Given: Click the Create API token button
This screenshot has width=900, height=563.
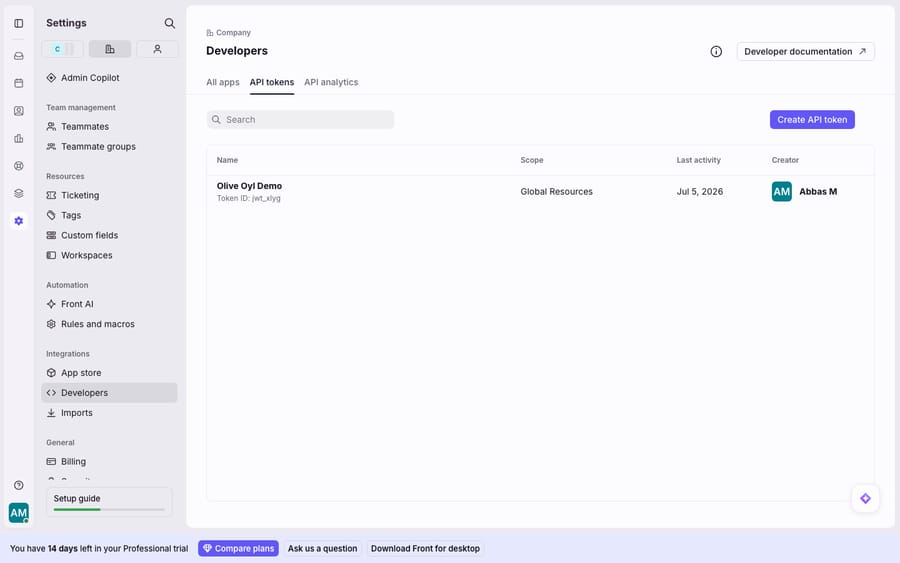Looking at the screenshot, I should click(x=812, y=119).
